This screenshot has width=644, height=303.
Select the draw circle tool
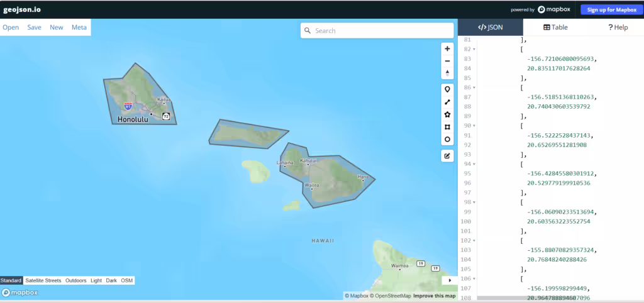click(447, 140)
